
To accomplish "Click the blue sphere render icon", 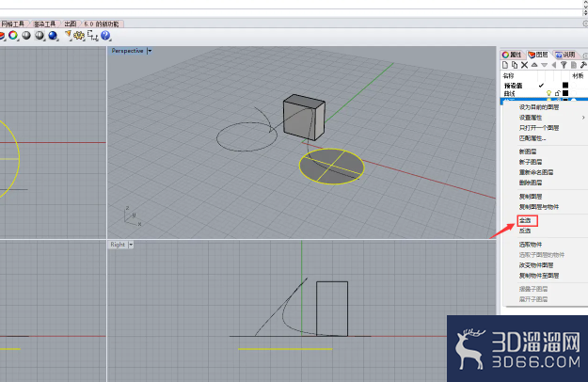I will 53,36.
